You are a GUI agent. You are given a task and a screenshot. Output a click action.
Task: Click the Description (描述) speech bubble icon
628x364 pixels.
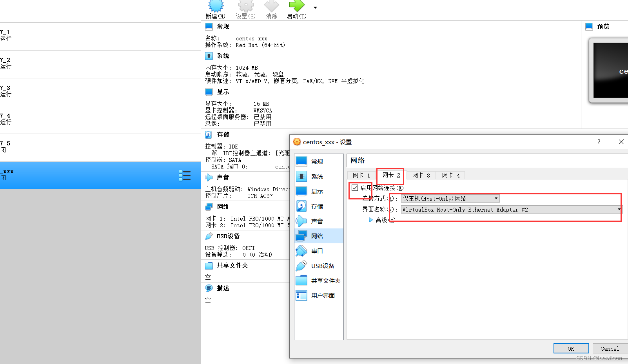[209, 288]
